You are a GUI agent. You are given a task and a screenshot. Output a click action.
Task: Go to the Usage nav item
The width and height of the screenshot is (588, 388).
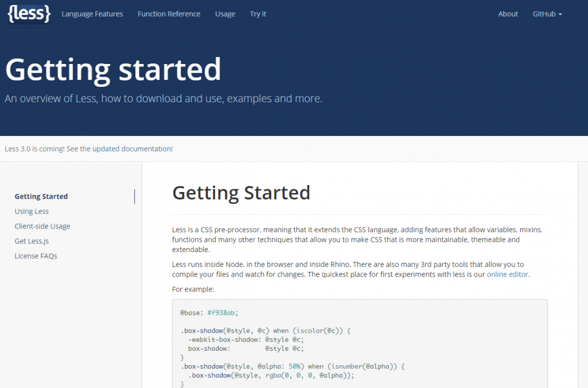click(225, 14)
